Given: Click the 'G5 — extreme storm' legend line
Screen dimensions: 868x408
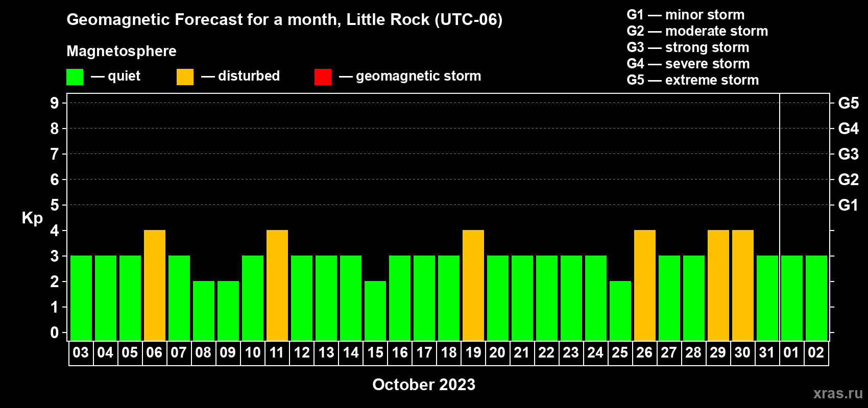Looking at the screenshot, I should coord(693,80).
